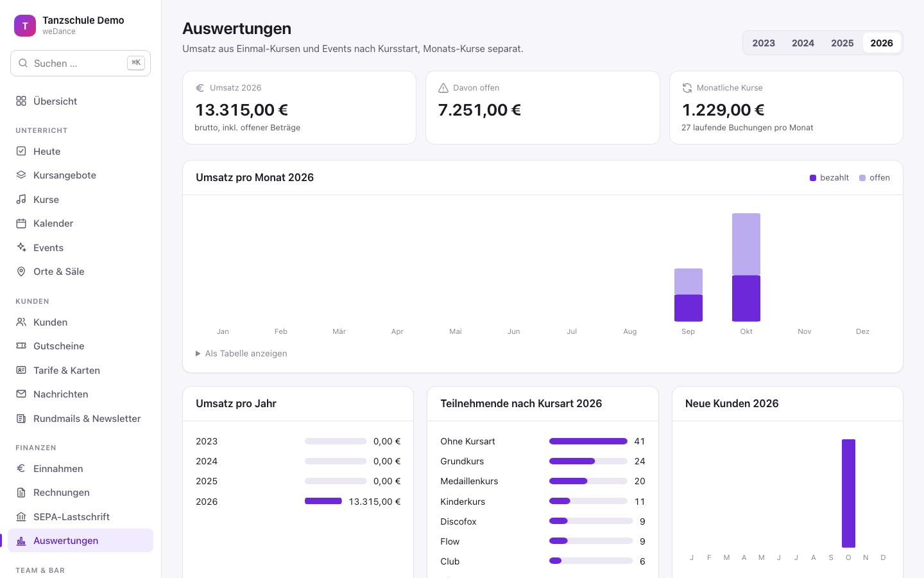Click the Tanzschule Demo logo icon
Viewport: 924px width, 578px height.
pyautogui.click(x=25, y=26)
